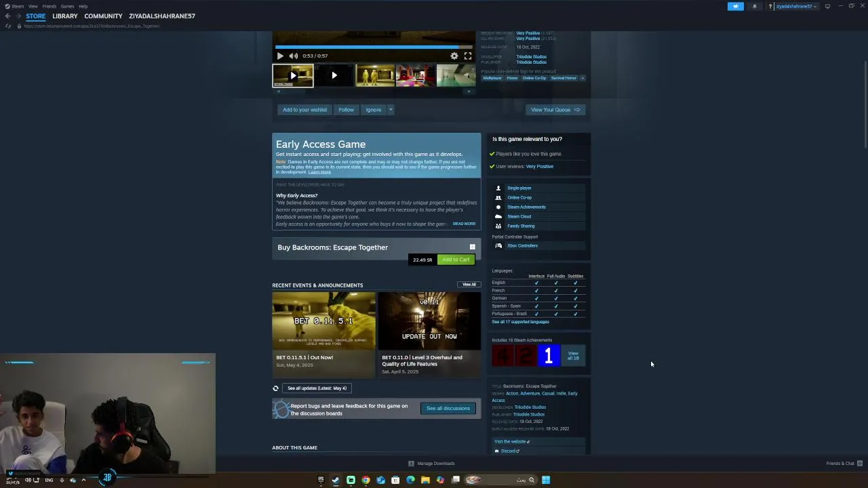
Task: Open the COMMUNITY tab
Action: (x=103, y=16)
